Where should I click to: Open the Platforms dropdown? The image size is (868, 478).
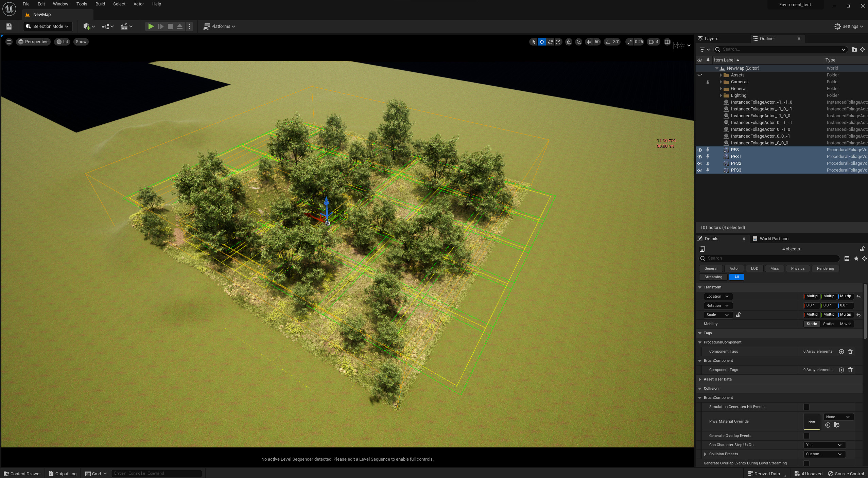tap(219, 26)
